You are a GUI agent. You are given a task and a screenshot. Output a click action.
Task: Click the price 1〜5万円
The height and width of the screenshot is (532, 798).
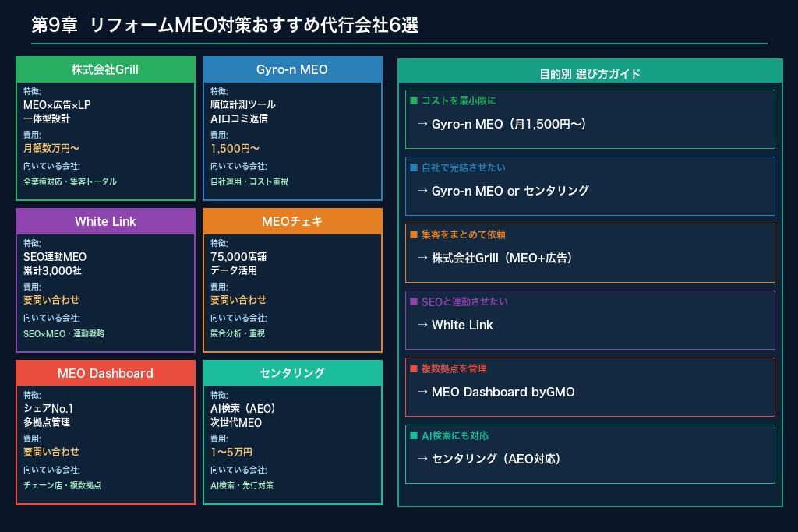[231, 452]
